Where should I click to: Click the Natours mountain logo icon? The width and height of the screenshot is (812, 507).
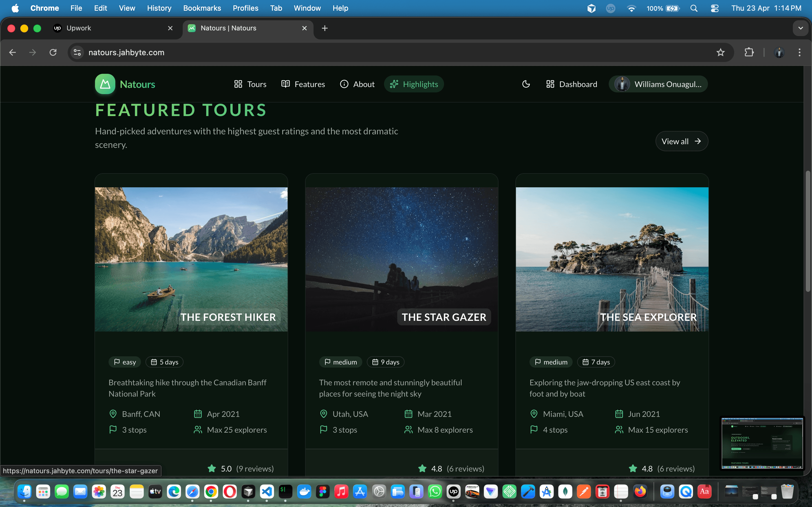pos(105,84)
